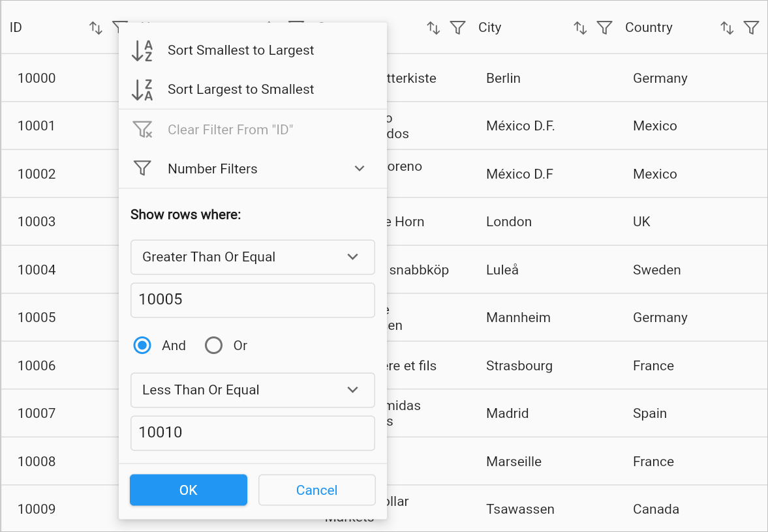Select the ID cell 10008
The image size is (768, 532).
(37, 462)
